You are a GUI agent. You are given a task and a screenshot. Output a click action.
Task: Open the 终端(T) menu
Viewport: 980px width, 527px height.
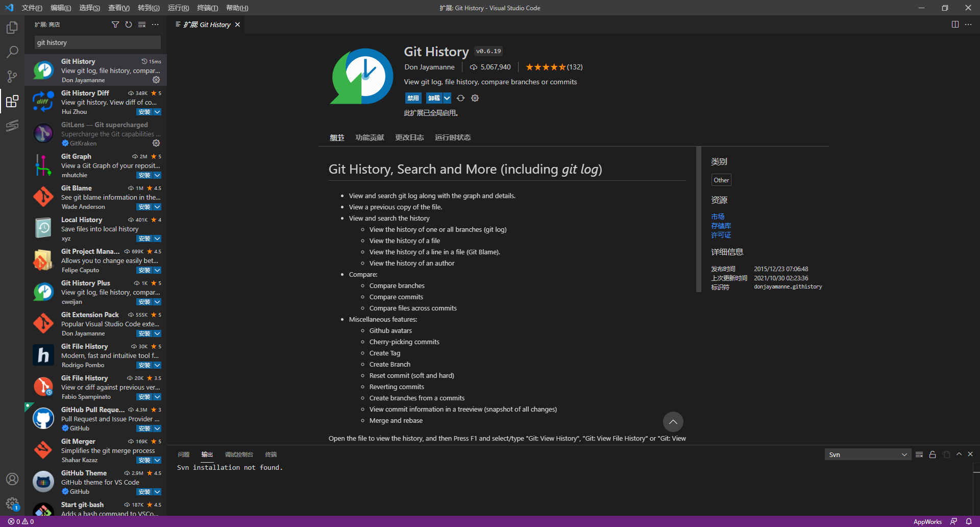[207, 8]
